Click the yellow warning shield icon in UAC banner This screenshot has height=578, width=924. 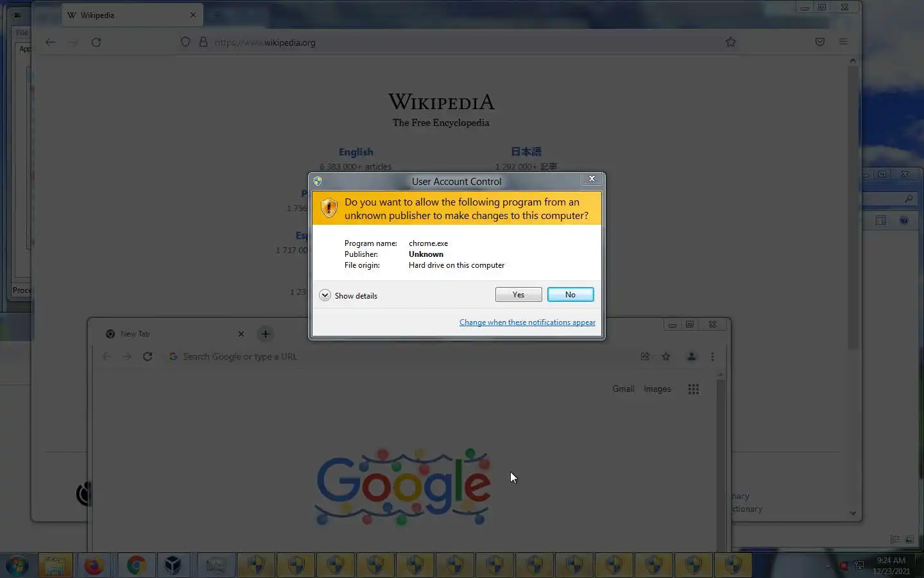coord(329,207)
